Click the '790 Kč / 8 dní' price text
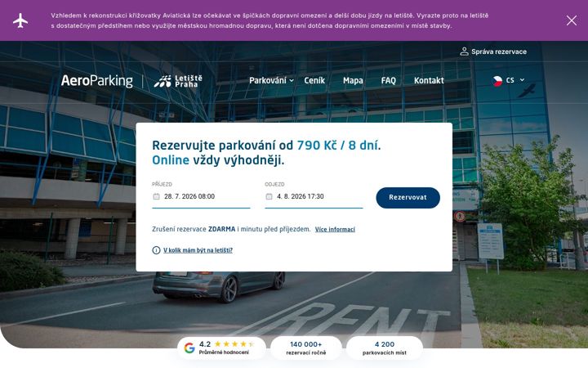This screenshot has height=368, width=588. tap(337, 146)
